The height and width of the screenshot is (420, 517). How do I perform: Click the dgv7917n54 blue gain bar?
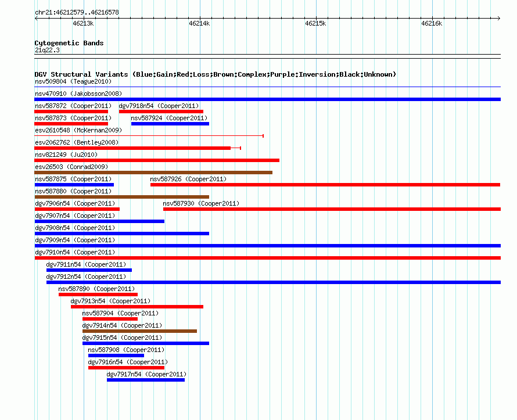146,380
